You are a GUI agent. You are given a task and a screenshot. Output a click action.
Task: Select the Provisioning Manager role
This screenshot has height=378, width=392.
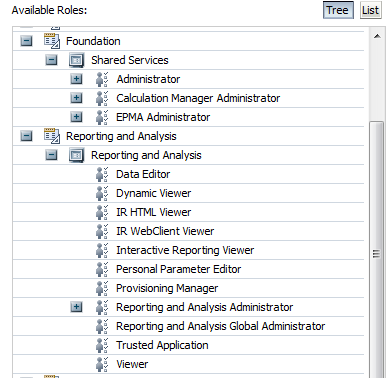pyautogui.click(x=167, y=288)
